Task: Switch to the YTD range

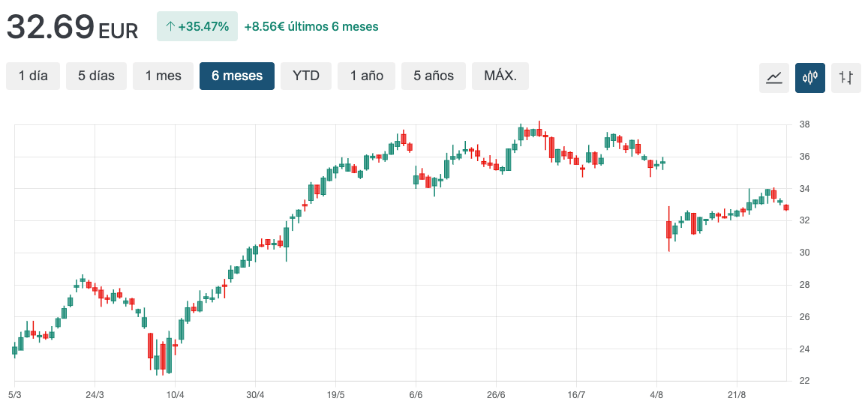Action: coord(306,76)
